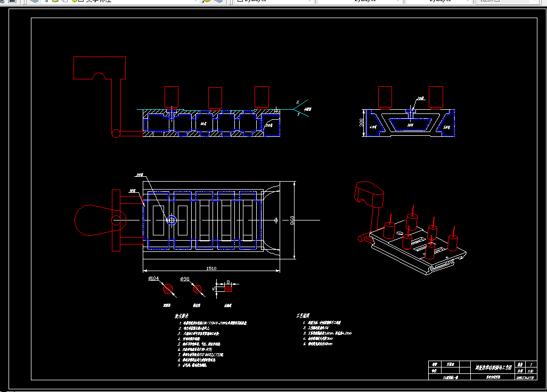Viewport: 547px width, 392px height.
Task: Select the isometric 3D casting view
Action: 411,228
